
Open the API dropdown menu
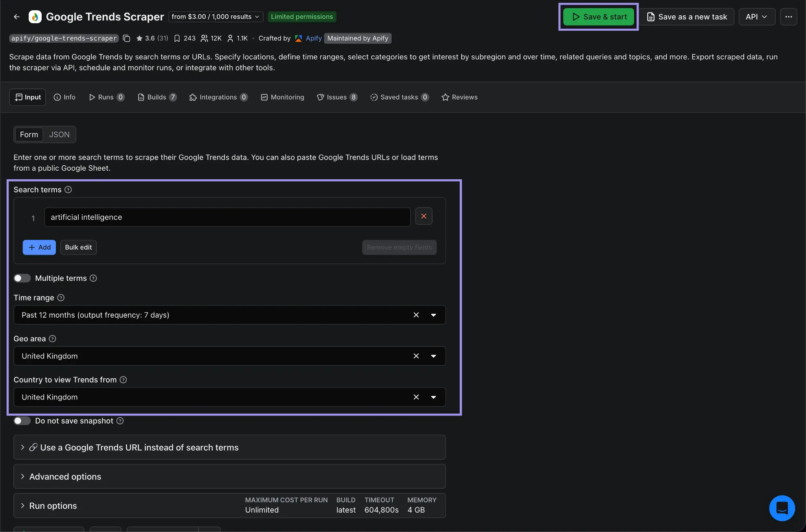click(756, 17)
